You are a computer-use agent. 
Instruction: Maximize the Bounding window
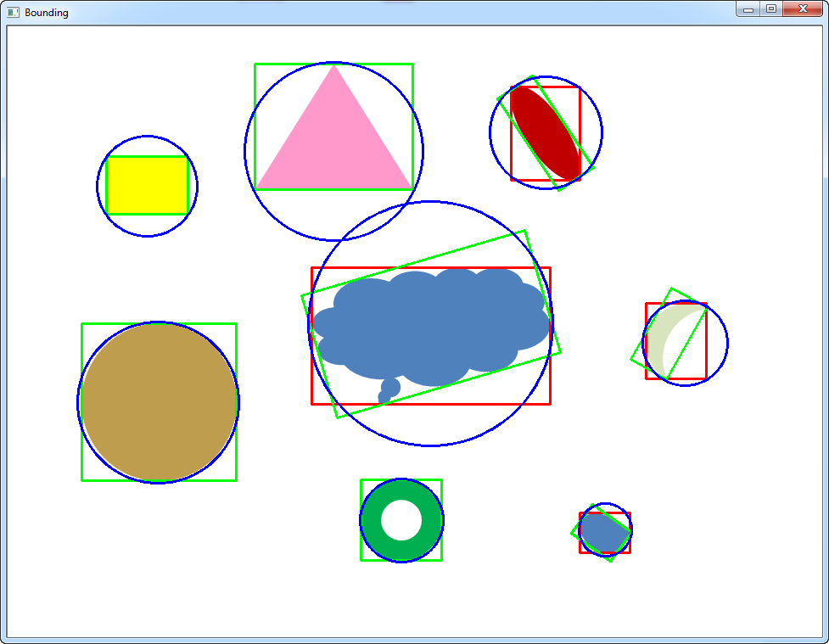(x=770, y=9)
